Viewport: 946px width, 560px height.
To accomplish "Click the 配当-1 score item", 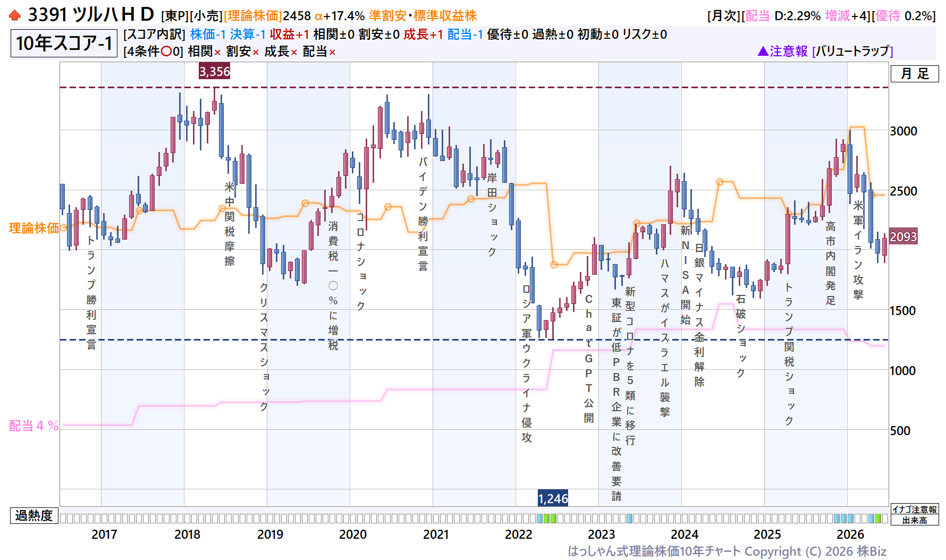I will [x=465, y=35].
